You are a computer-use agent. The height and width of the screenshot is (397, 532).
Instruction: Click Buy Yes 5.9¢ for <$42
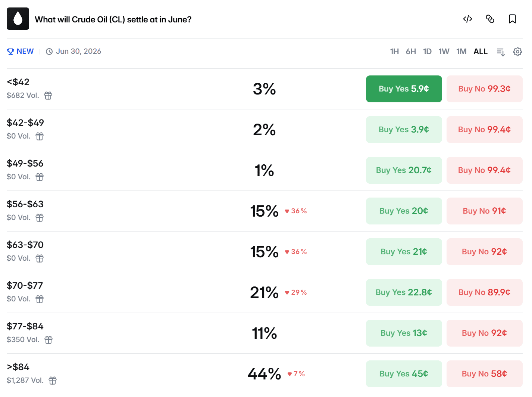(x=404, y=89)
